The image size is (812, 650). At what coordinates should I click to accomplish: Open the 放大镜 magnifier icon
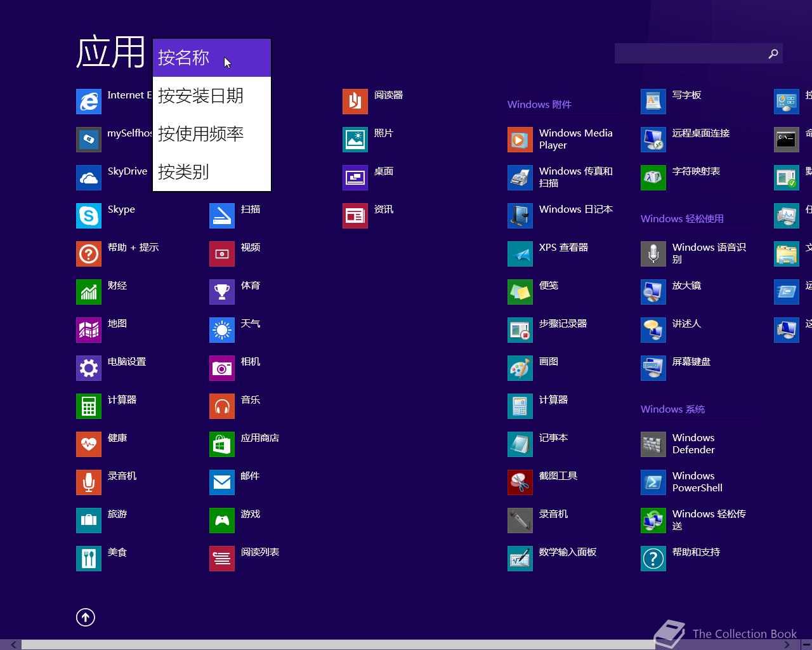[653, 292]
